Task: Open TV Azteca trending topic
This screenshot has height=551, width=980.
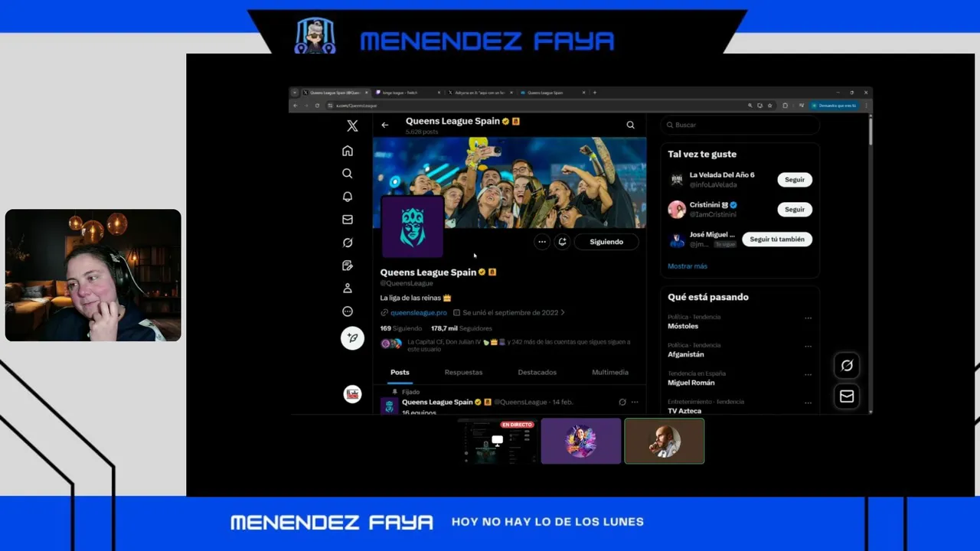Action: pyautogui.click(x=684, y=411)
